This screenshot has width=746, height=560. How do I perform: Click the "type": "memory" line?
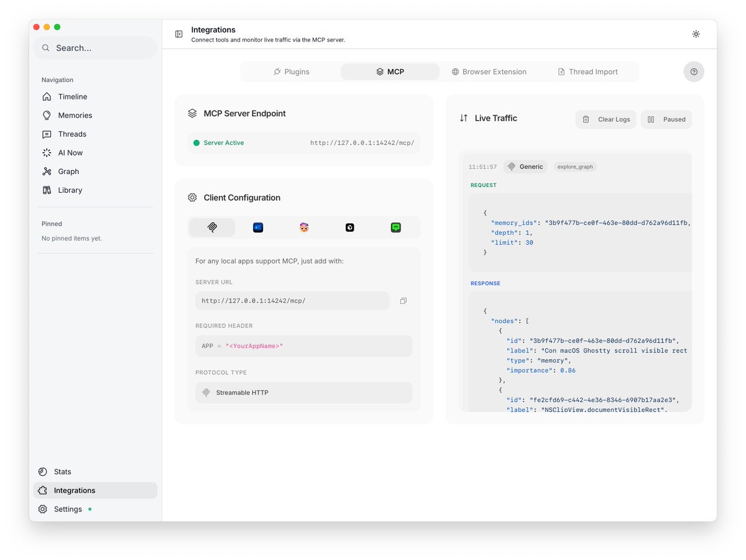538,360
